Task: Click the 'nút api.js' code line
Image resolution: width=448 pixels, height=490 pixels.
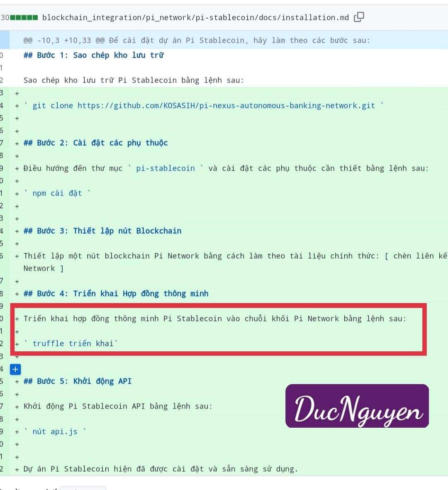Action: tap(55, 431)
